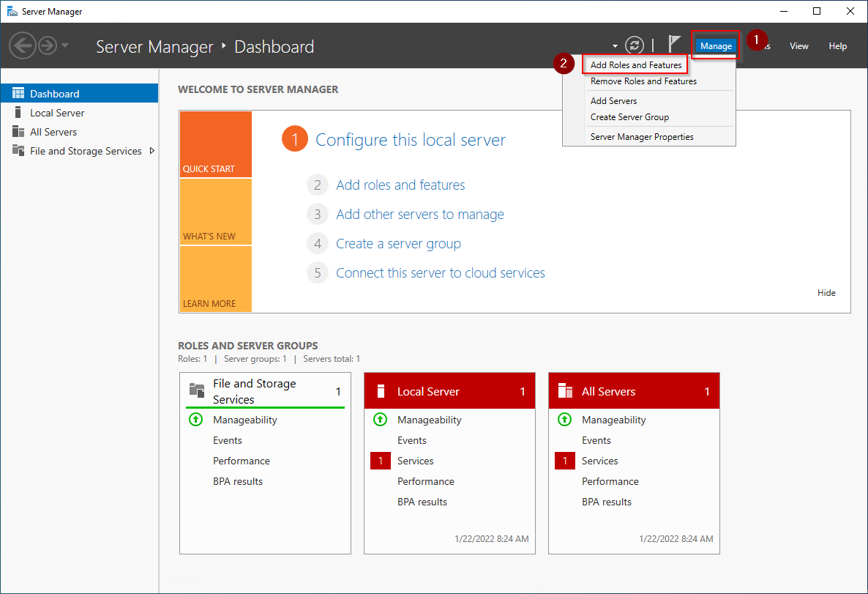The width and height of the screenshot is (868, 594).
Task: Click the refresh dashboard icon
Action: click(635, 45)
